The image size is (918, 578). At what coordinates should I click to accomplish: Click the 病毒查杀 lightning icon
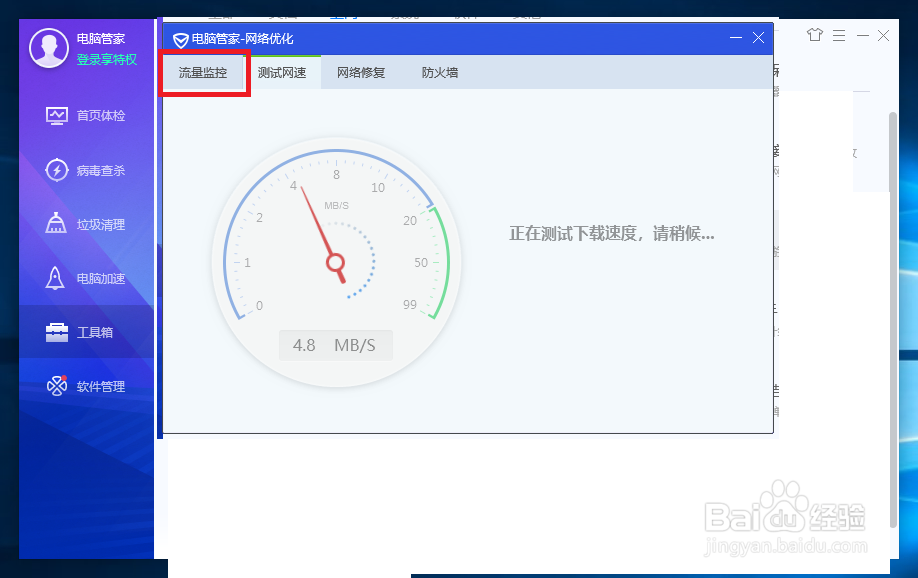[x=57, y=170]
